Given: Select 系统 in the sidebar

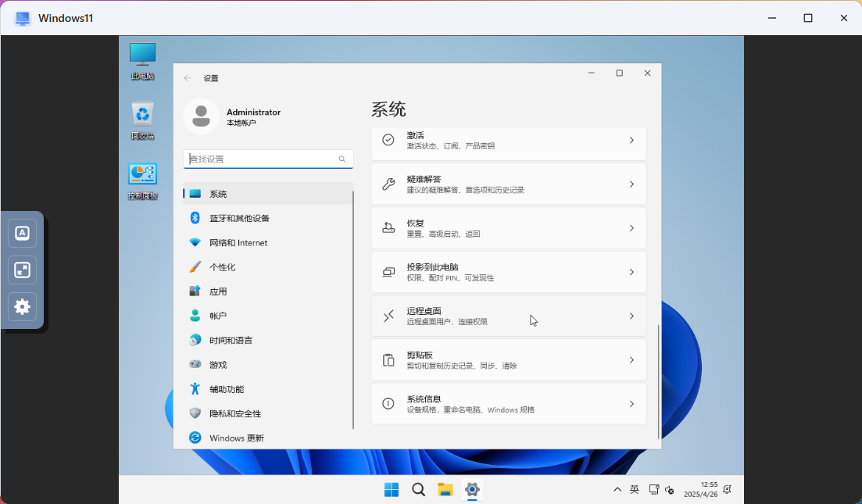Looking at the screenshot, I should tap(268, 194).
